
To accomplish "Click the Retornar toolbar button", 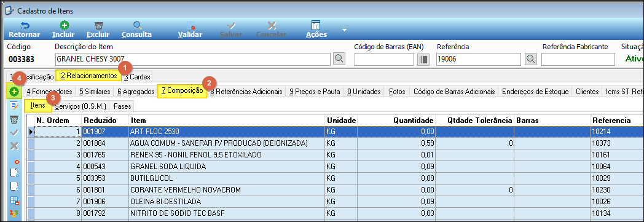I will coord(24,30).
